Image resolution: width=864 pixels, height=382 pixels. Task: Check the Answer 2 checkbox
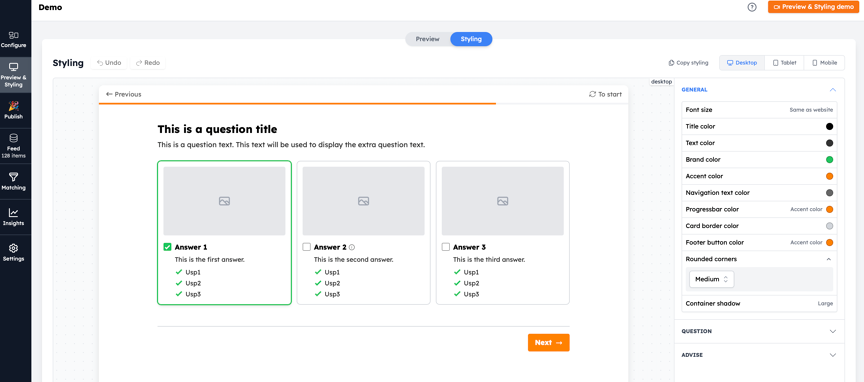pos(306,247)
